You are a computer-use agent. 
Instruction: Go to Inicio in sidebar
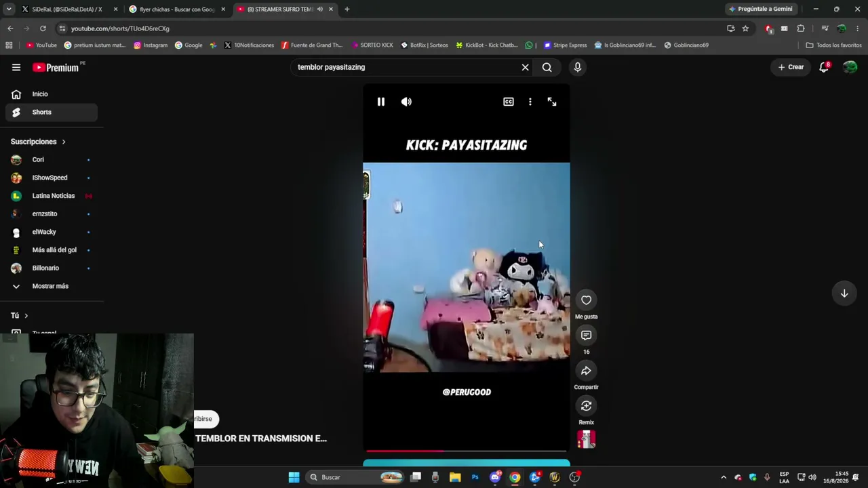click(x=52, y=94)
